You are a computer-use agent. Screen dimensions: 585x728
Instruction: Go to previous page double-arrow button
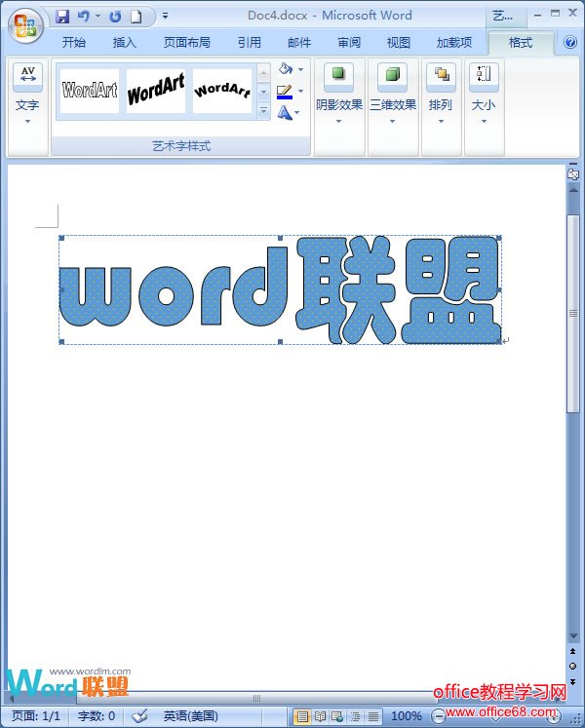tap(573, 651)
